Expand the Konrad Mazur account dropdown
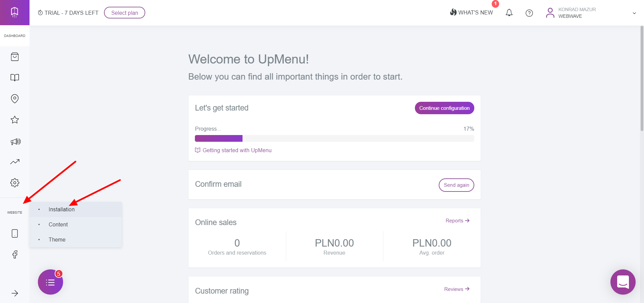 (x=634, y=13)
